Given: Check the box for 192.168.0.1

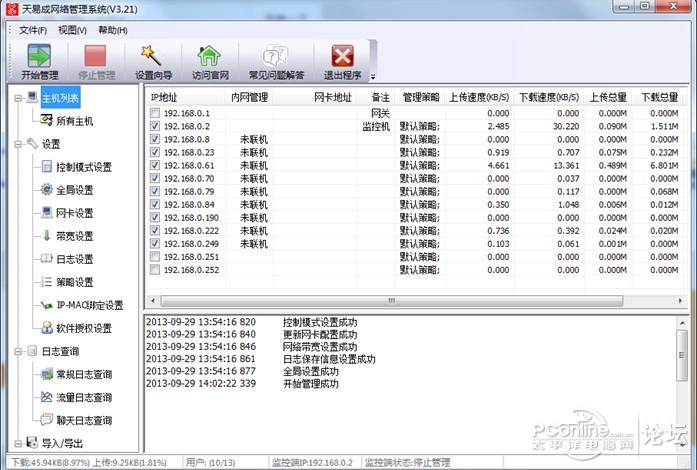Looking at the screenshot, I should pyautogui.click(x=155, y=113).
